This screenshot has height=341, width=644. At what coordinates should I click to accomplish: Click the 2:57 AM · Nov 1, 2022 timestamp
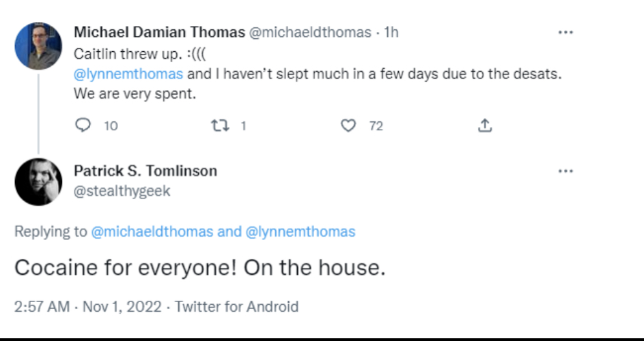pos(88,306)
